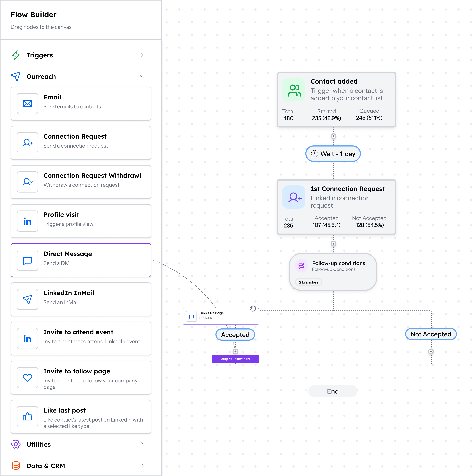Open the Triggers category
Image resolution: width=476 pixels, height=476 pixels.
78,55
